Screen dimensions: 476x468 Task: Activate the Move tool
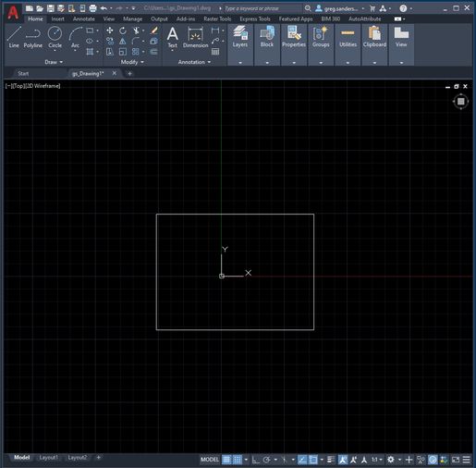tap(110, 31)
